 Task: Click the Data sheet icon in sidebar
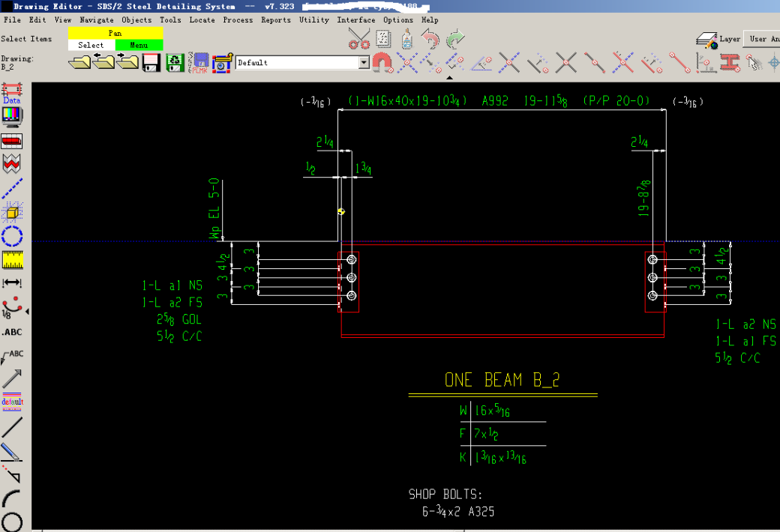12,94
